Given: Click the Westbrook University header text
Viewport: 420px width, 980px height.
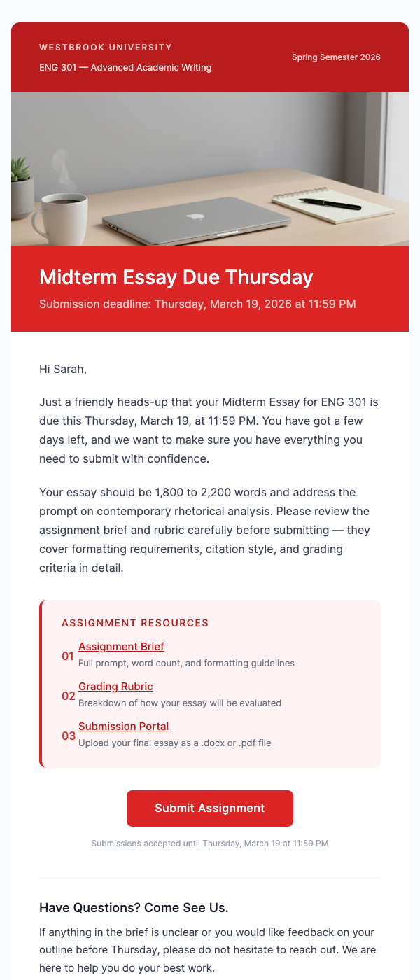Looking at the screenshot, I should click(105, 48).
